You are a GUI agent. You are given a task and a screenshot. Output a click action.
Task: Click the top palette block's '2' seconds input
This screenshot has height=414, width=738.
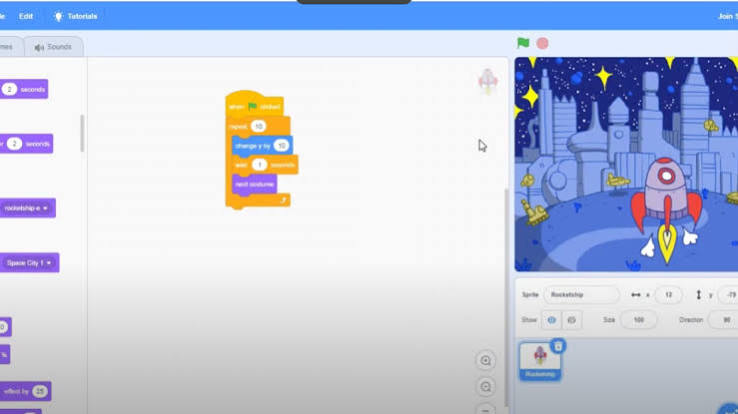tap(9, 89)
